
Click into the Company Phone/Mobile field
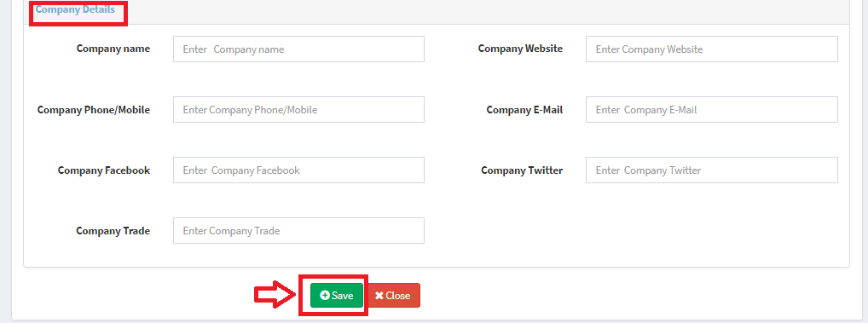tap(299, 109)
